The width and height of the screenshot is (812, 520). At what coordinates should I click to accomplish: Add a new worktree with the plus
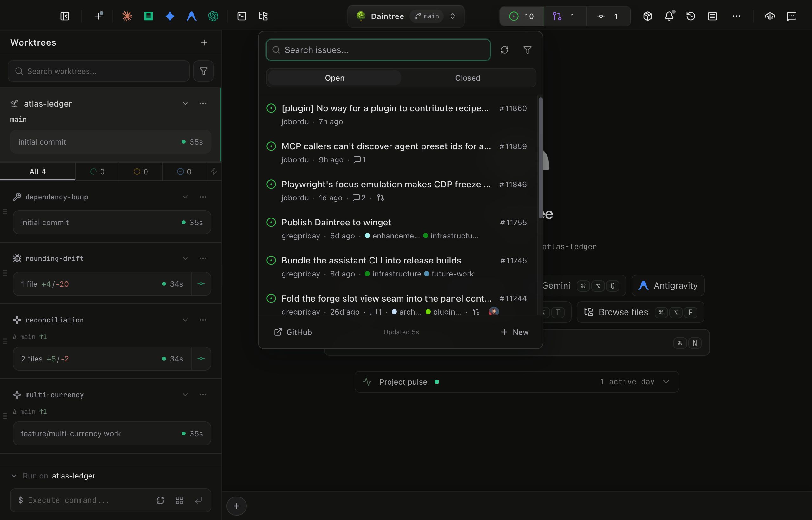coord(204,42)
